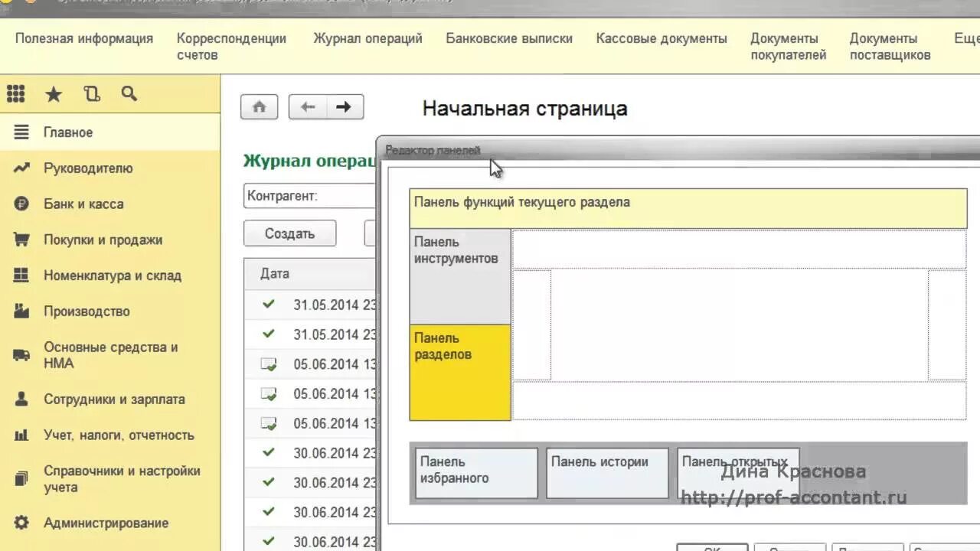
Task: Click the Справочники documents icon
Action: (21, 479)
